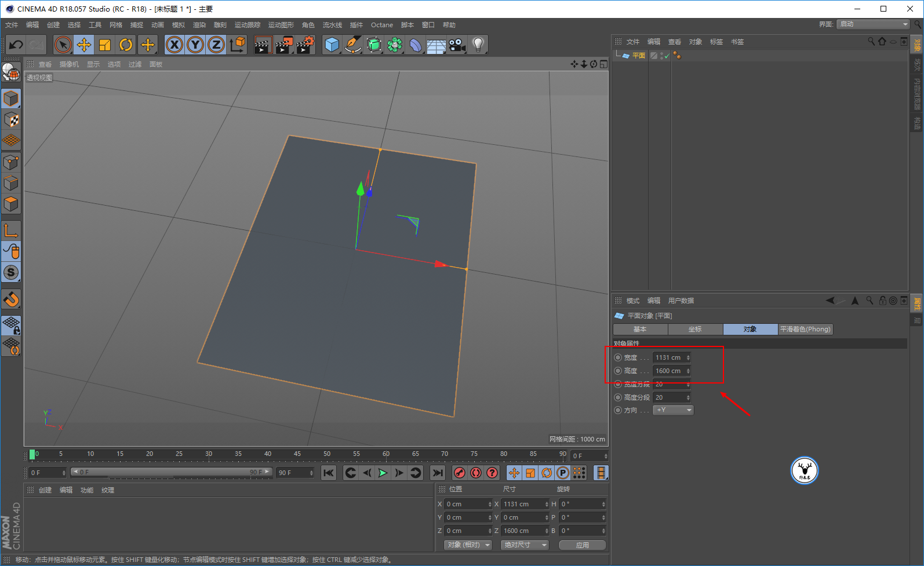The height and width of the screenshot is (566, 924).
Task: Add a Cube primitive from the toolbar
Action: pyautogui.click(x=332, y=45)
